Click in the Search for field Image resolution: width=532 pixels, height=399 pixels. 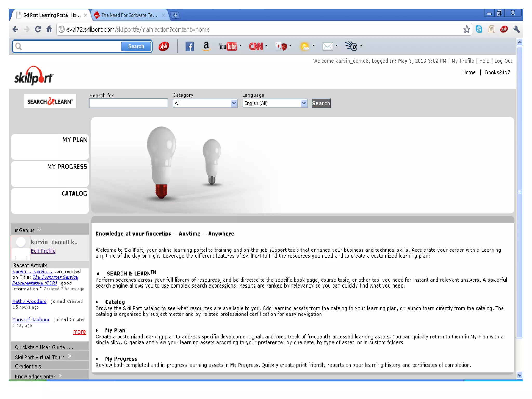coord(128,103)
